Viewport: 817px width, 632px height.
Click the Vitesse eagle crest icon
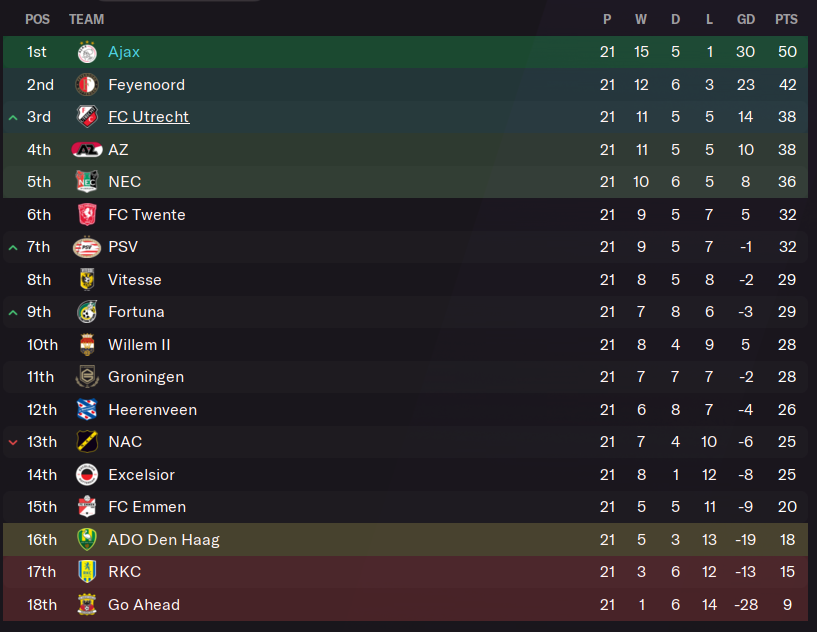(87, 279)
